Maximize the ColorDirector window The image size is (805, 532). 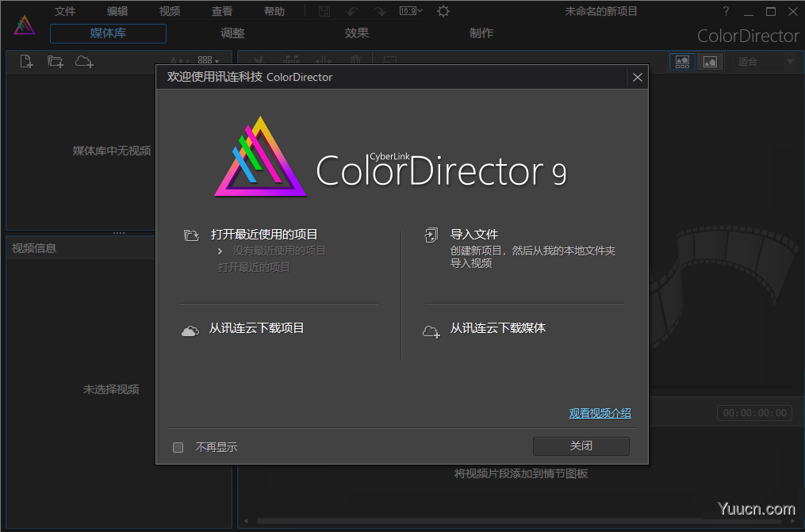pyautogui.click(x=771, y=11)
